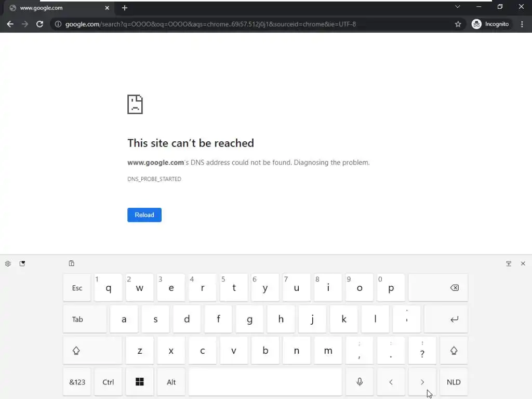Open a new tab with plus button
Viewport: 532px width, 399px height.
click(125, 8)
